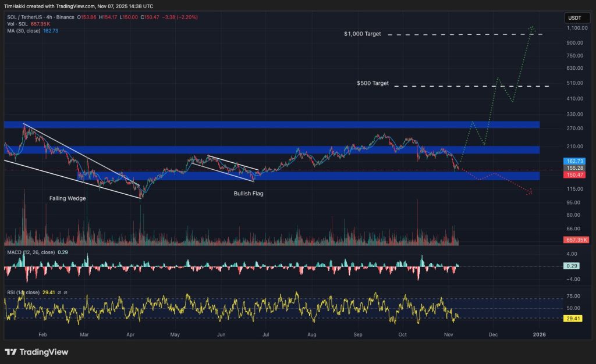Viewport: 596px width, 364px height.
Task: Click the TradingView logo icon
Action: point(10,352)
